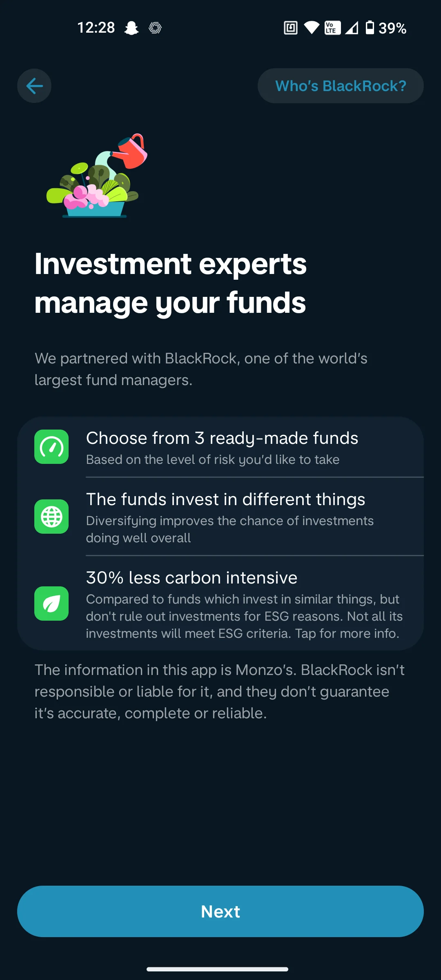441x980 pixels.
Task: Tap the back arrow icon
Action: [x=34, y=85]
